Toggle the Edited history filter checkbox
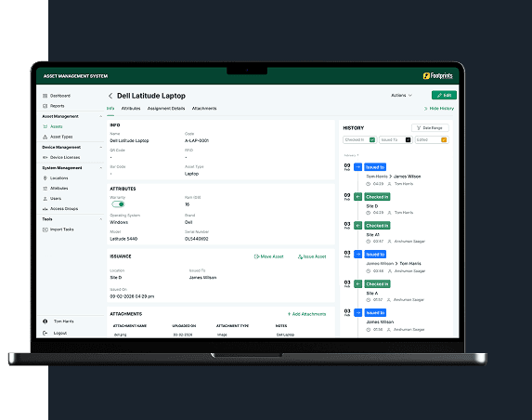The image size is (532, 420). pyautogui.click(x=444, y=140)
